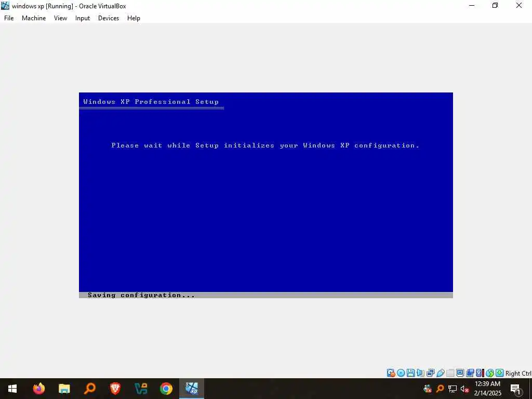Open the Windows Start menu
This screenshot has height=399, width=532.
(x=12, y=389)
